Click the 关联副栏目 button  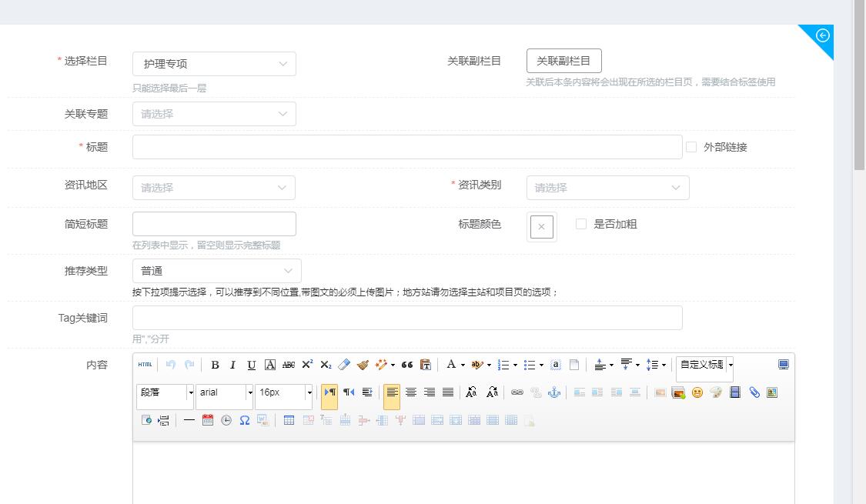pyautogui.click(x=563, y=61)
